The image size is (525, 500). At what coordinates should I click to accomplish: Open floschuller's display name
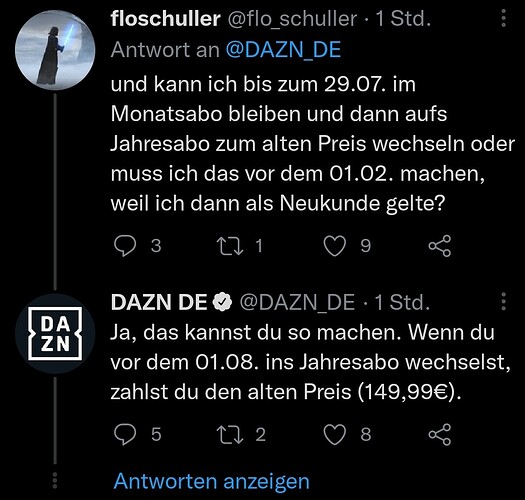pyautogui.click(x=165, y=18)
